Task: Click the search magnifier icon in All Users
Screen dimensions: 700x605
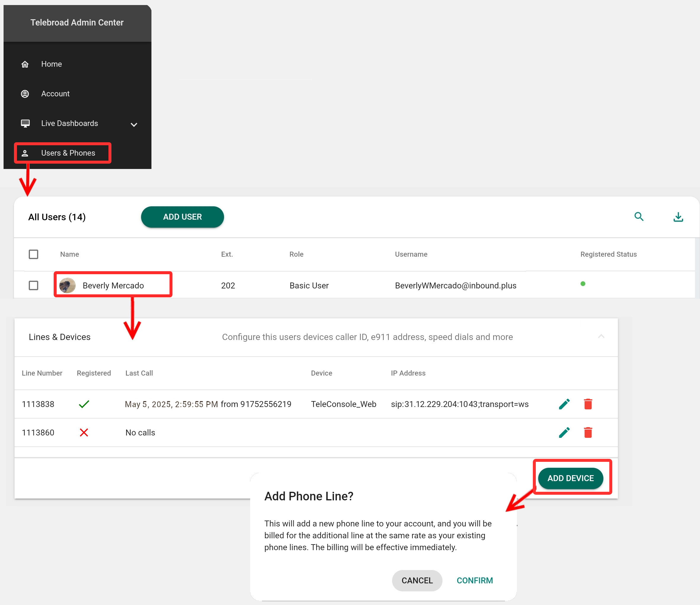Action: pyautogui.click(x=639, y=217)
